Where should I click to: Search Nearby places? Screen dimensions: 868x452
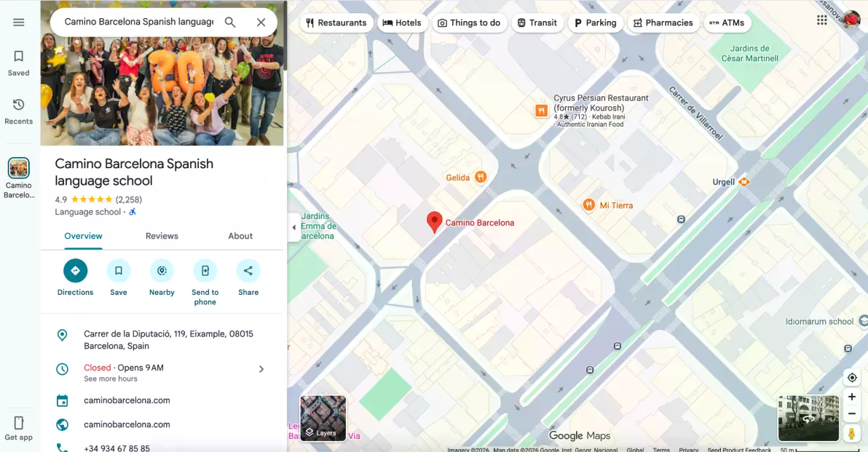click(162, 271)
